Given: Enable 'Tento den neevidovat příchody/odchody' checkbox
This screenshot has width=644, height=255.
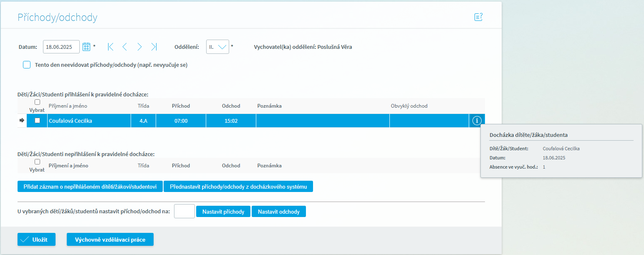Looking at the screenshot, I should pos(27,65).
